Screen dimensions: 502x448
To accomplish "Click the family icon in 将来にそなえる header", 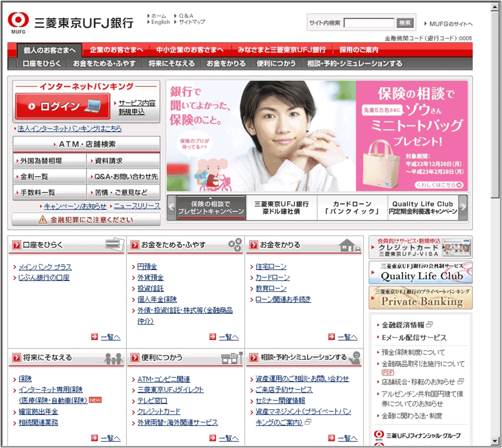I will point(113,358).
